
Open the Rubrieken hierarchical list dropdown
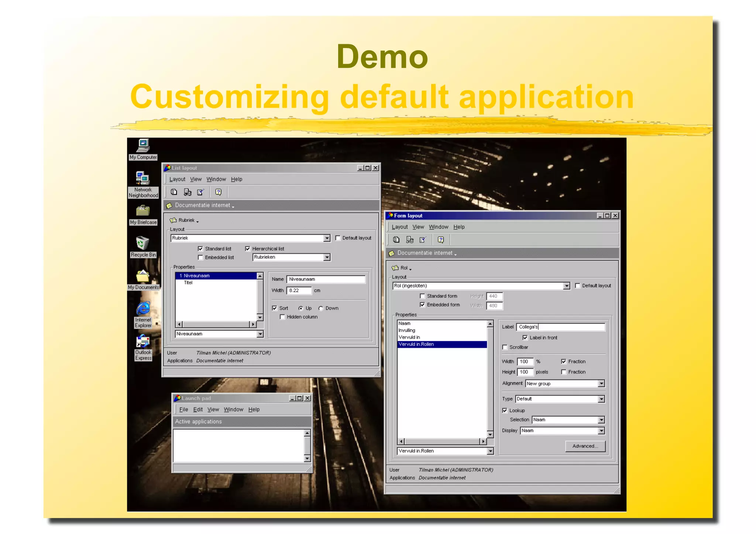point(327,257)
